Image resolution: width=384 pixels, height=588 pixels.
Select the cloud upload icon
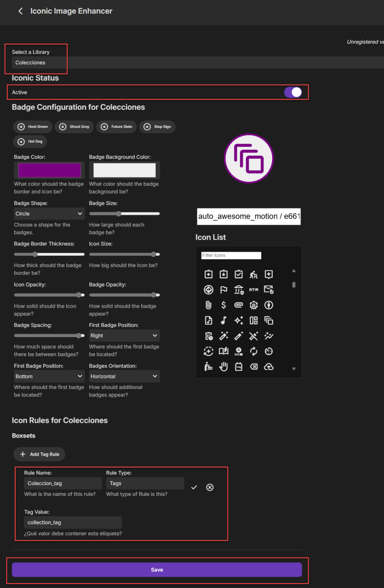pos(269,367)
